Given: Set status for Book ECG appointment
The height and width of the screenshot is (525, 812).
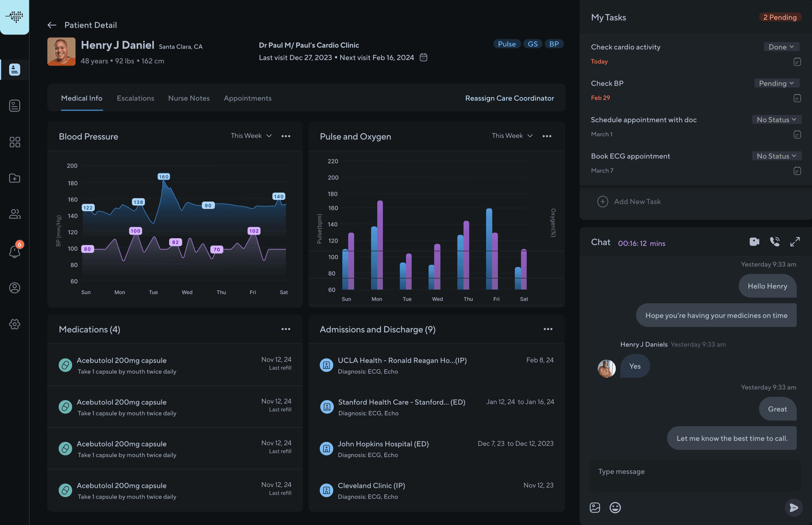Looking at the screenshot, I should (x=777, y=156).
